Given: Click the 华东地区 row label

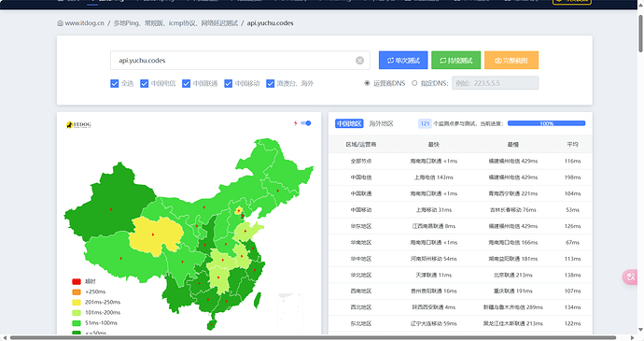Looking at the screenshot, I should 361,226.
